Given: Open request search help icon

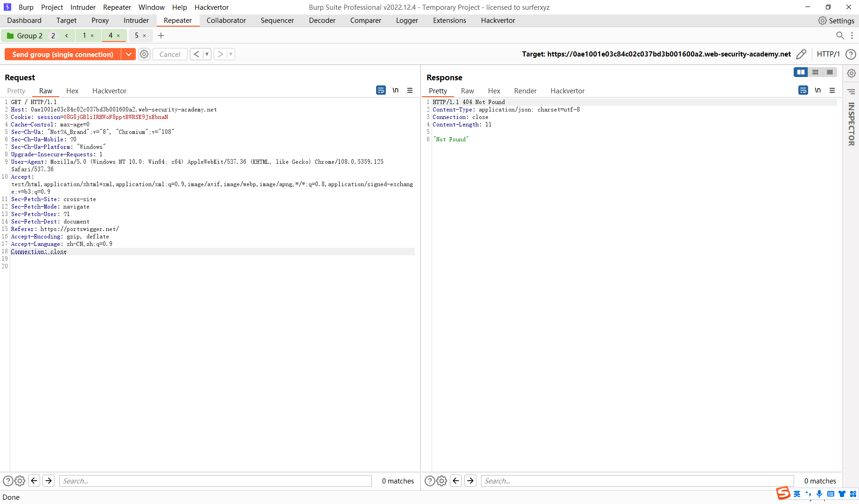Looking at the screenshot, I should (8, 481).
